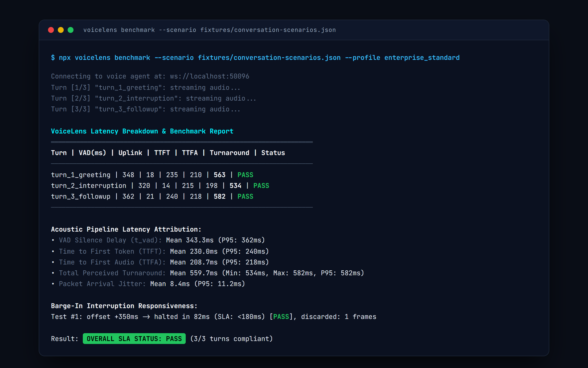This screenshot has width=588, height=368.
Task: Click the Time to First Token (TTFT) line
Action: [x=160, y=251]
